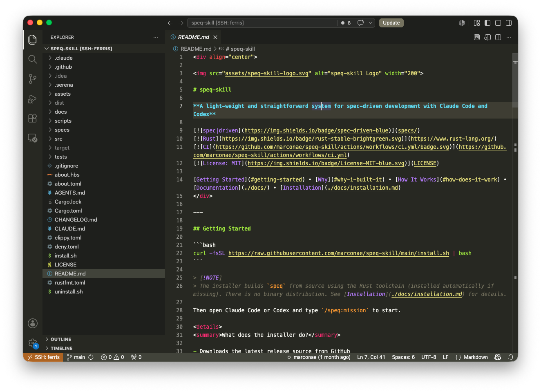Open the Source Control view
Image resolution: width=541 pixels, height=392 pixels.
click(33, 79)
